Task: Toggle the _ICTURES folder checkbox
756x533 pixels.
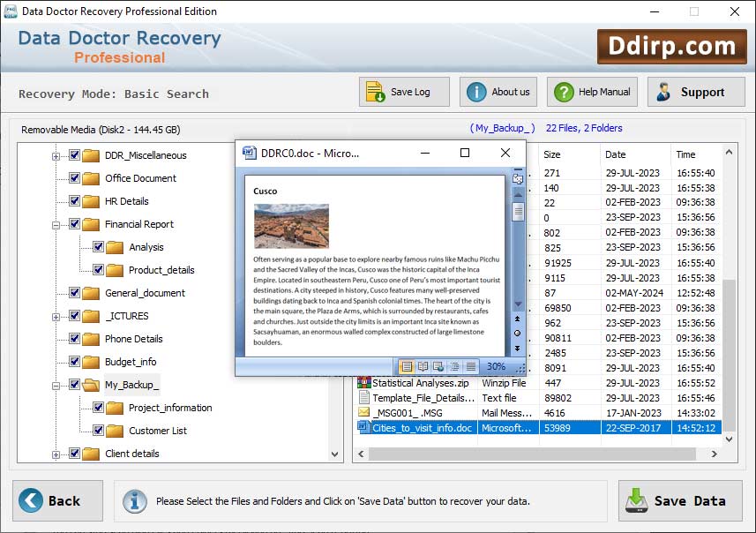Action: point(74,315)
